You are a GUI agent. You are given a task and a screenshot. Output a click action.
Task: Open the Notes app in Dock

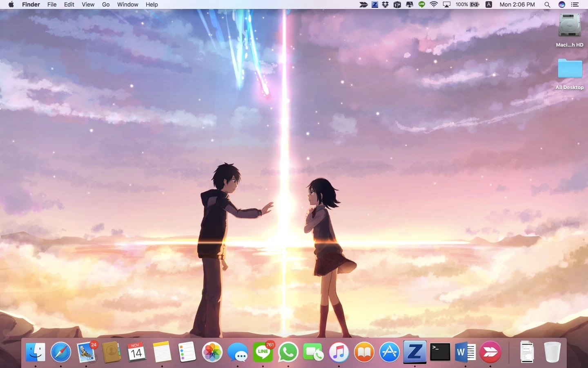tap(162, 352)
